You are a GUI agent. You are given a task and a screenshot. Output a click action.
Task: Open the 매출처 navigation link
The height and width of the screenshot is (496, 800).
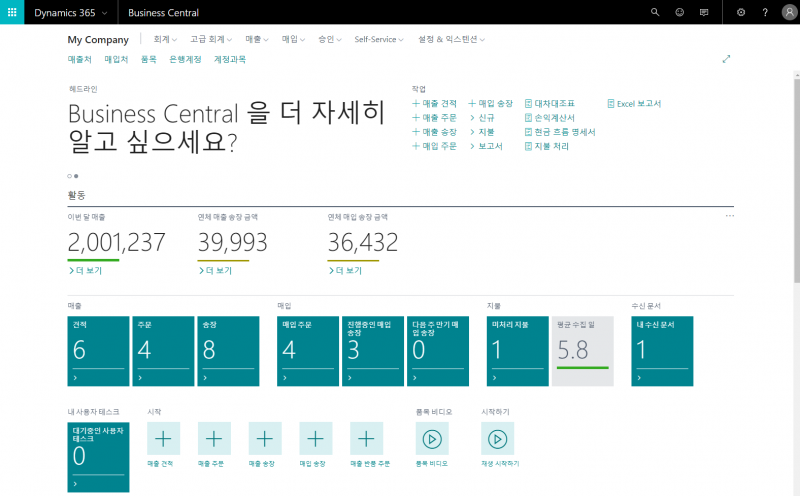tap(79, 59)
